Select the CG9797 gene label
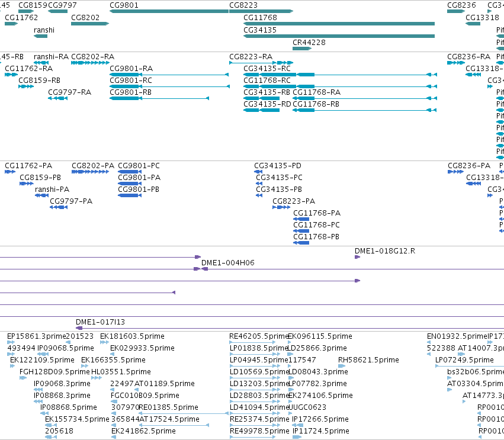The image size is (504, 440). 62,5
